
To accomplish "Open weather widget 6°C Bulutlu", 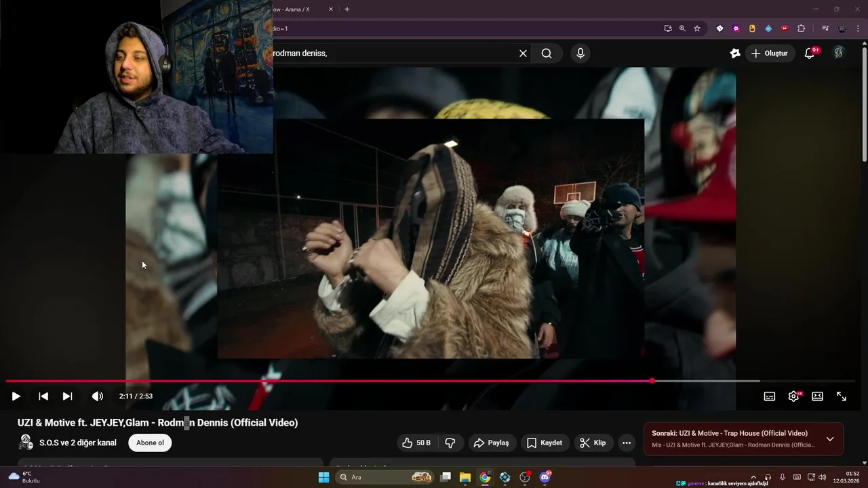I will [24, 477].
